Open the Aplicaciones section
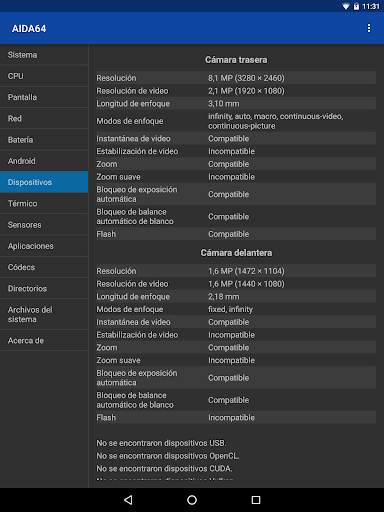The height and width of the screenshot is (512, 384). (x=44, y=246)
